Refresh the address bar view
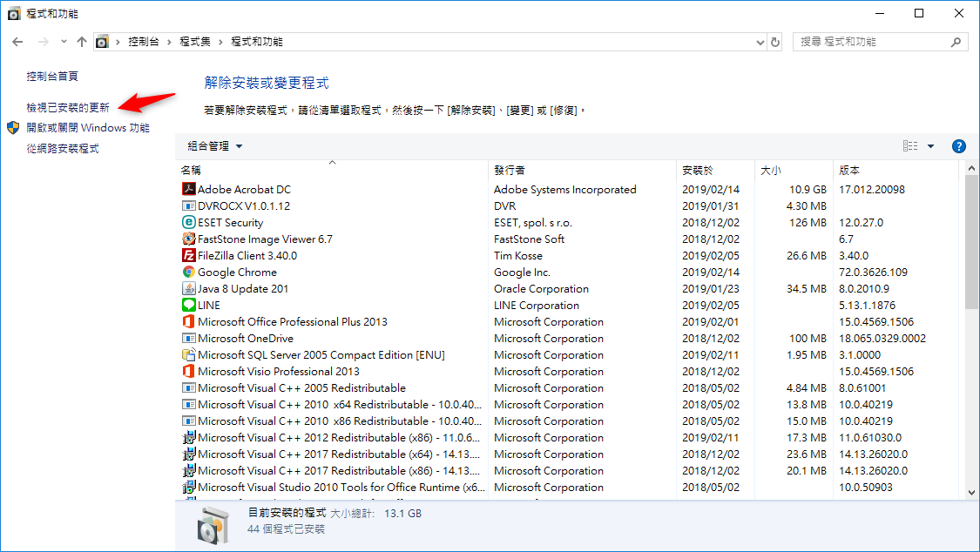Screen dimensions: 980x552 point(775,42)
